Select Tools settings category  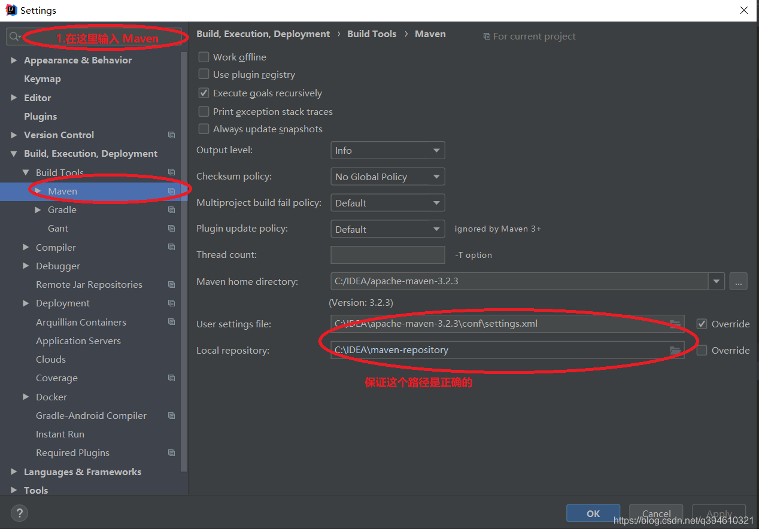click(x=36, y=490)
